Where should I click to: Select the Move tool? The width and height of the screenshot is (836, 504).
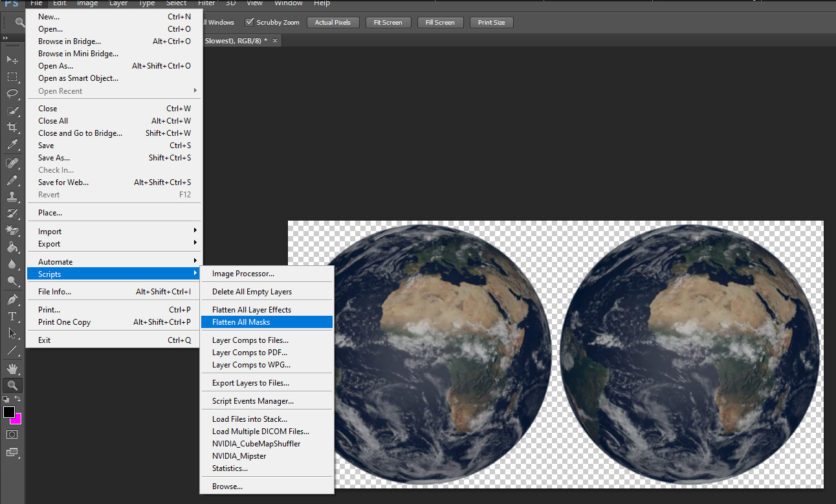point(12,60)
